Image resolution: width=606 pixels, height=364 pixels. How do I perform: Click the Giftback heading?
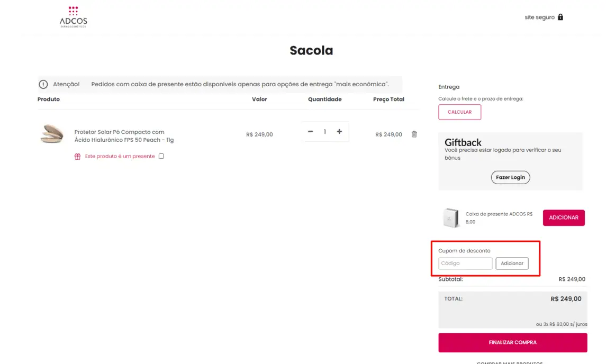tap(463, 142)
